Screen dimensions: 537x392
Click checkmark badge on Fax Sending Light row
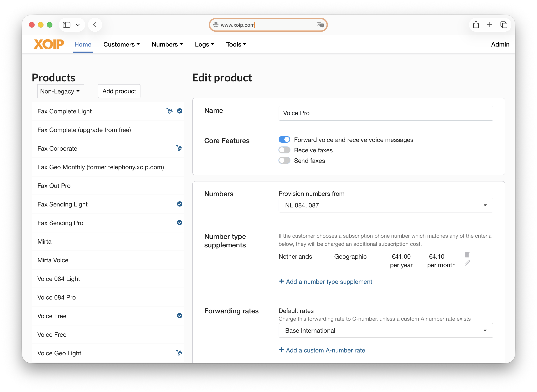click(180, 204)
